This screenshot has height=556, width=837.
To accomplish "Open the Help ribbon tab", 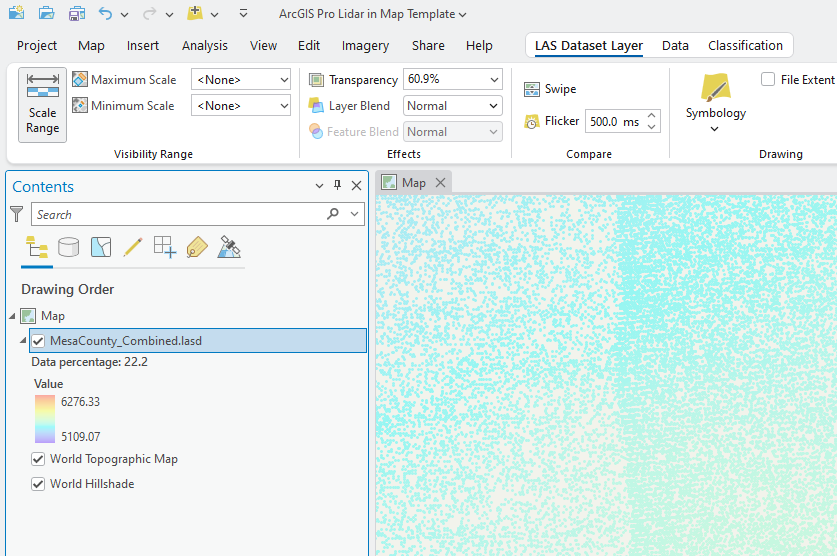I will pos(479,46).
